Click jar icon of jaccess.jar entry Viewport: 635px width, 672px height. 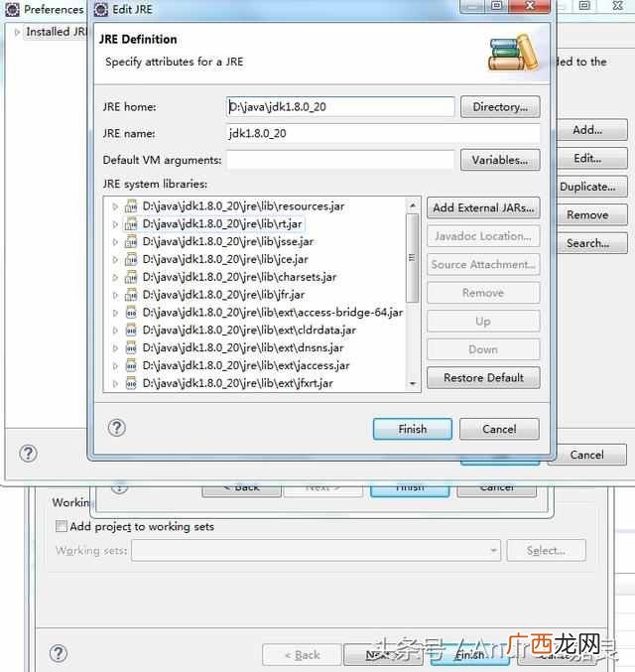point(131,366)
